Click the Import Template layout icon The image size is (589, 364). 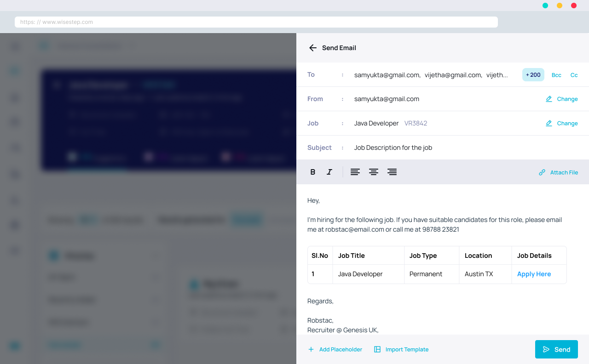(377, 349)
